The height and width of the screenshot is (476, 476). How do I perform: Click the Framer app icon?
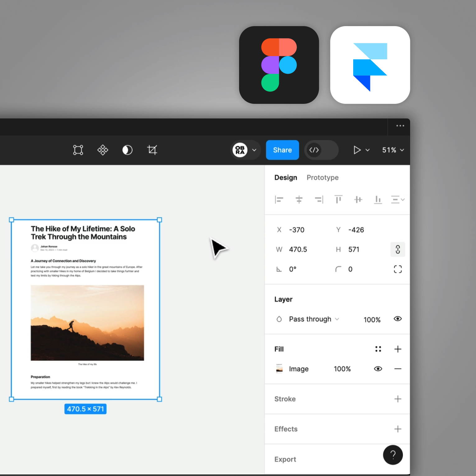click(370, 65)
